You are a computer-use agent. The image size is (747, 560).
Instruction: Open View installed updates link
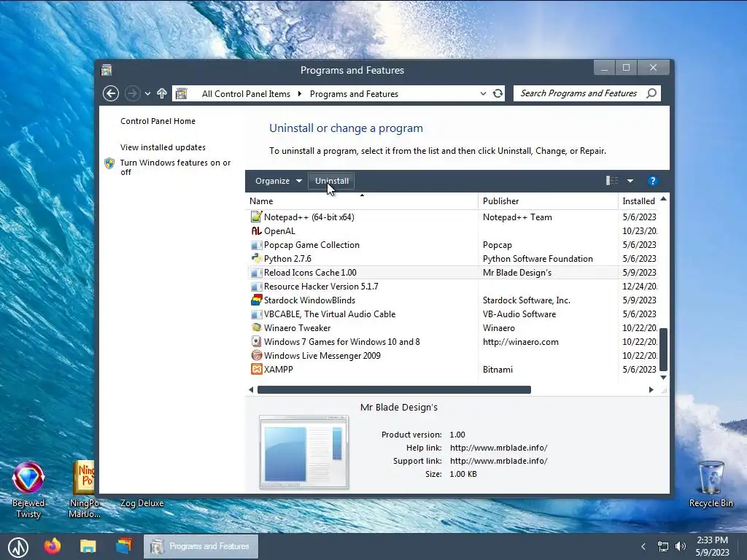(x=163, y=147)
